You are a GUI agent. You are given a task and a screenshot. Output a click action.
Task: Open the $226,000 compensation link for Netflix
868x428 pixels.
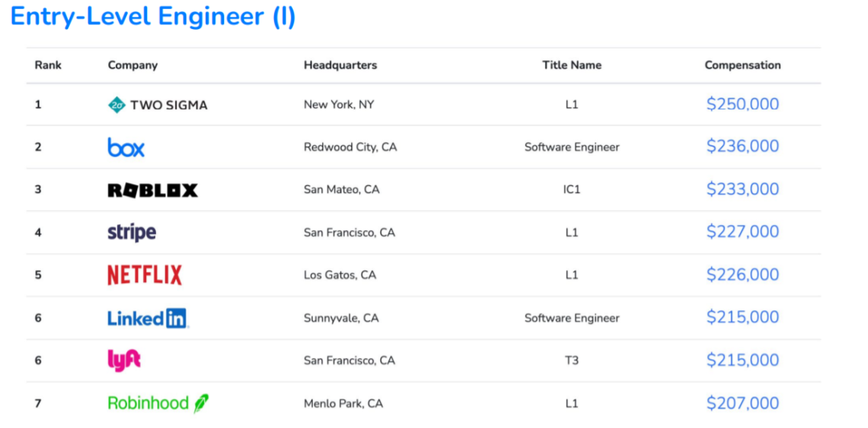(x=743, y=274)
